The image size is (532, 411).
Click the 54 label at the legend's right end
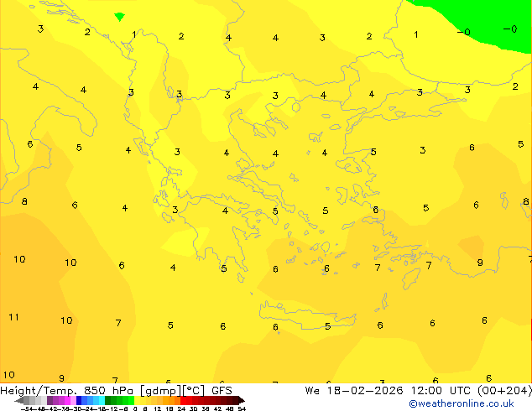[242, 408]
